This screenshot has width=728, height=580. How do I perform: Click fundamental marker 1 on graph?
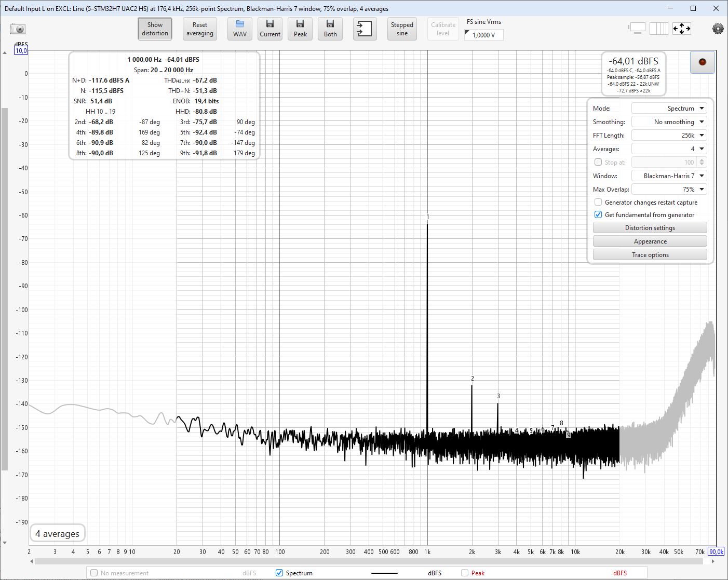[x=428, y=217]
